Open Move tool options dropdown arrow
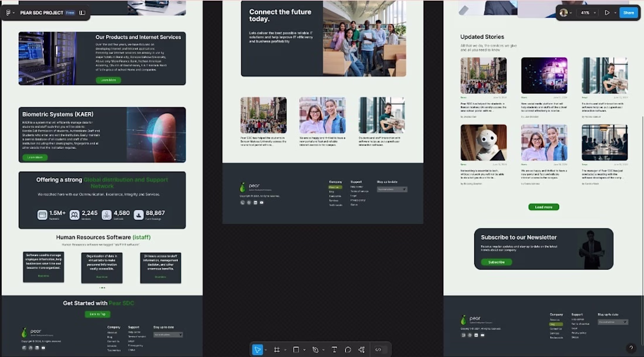This screenshot has width=644, height=357. (x=266, y=350)
